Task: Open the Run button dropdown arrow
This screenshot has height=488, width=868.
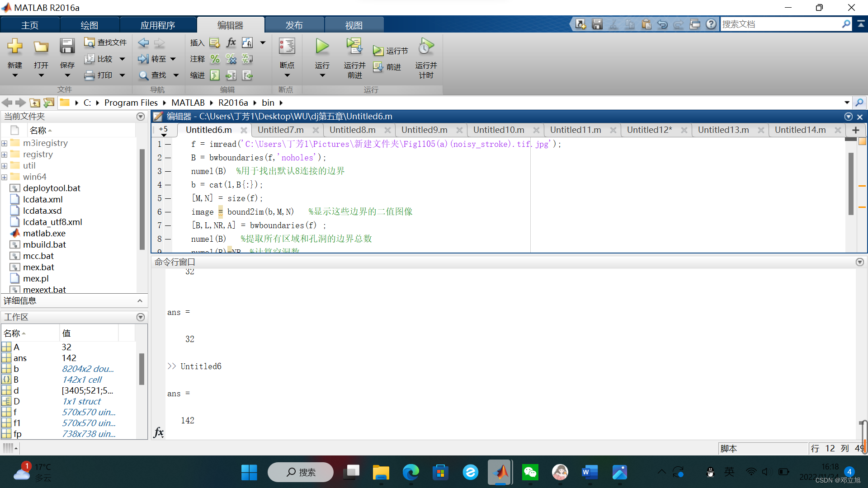Action: 322,75
